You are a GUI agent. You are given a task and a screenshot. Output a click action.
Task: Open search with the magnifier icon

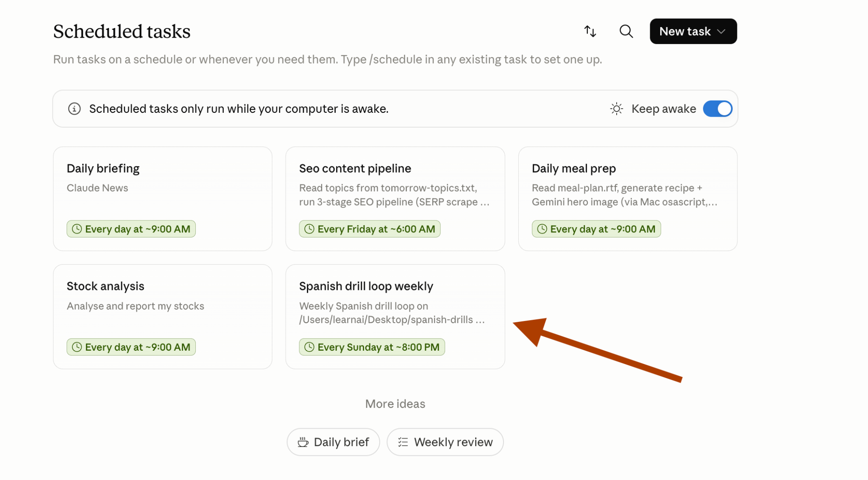[626, 31]
